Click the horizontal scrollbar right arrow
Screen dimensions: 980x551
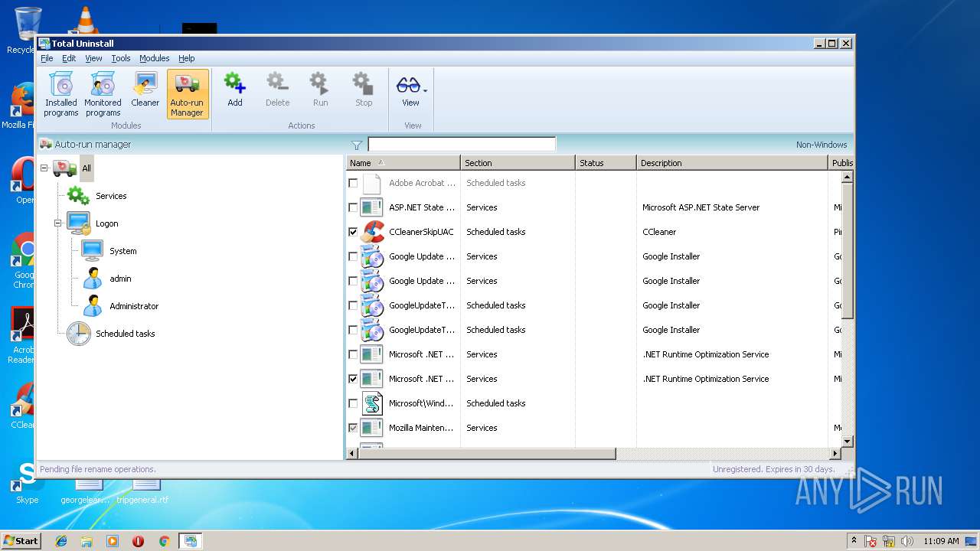[835, 454]
